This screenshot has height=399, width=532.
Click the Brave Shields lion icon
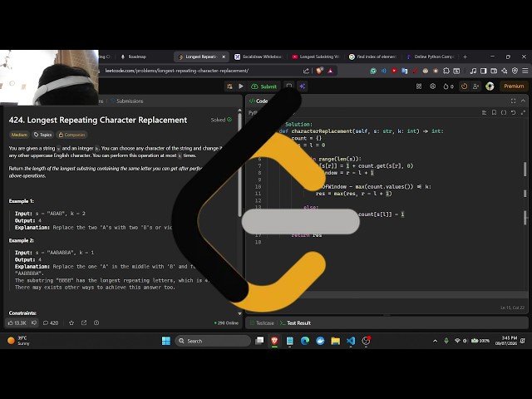tap(319, 71)
